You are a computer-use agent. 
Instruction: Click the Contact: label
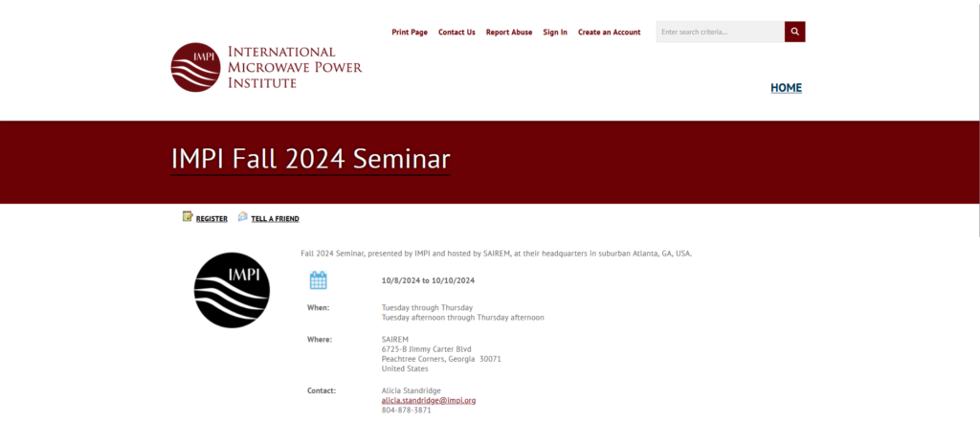[322, 390]
